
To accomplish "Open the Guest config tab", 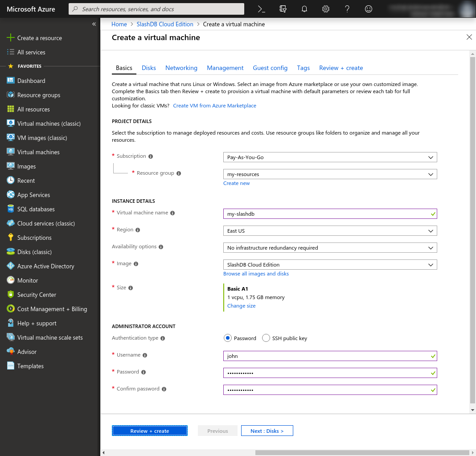I will click(270, 68).
